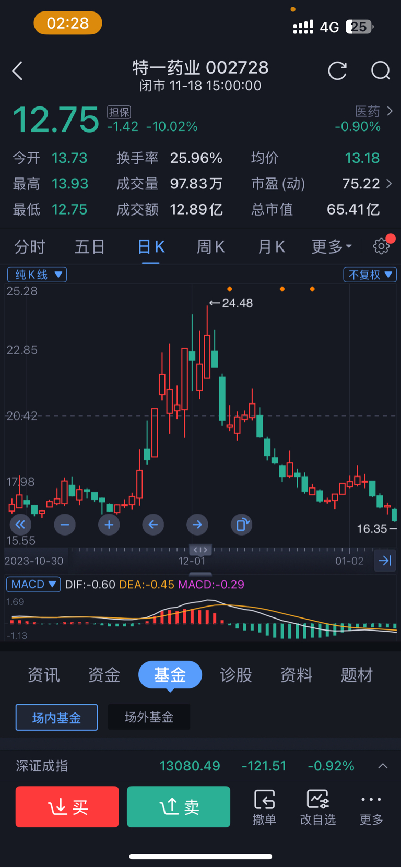401x868 pixels.
Task: Jump chart to earliest with double-left arrow
Action: (20, 525)
